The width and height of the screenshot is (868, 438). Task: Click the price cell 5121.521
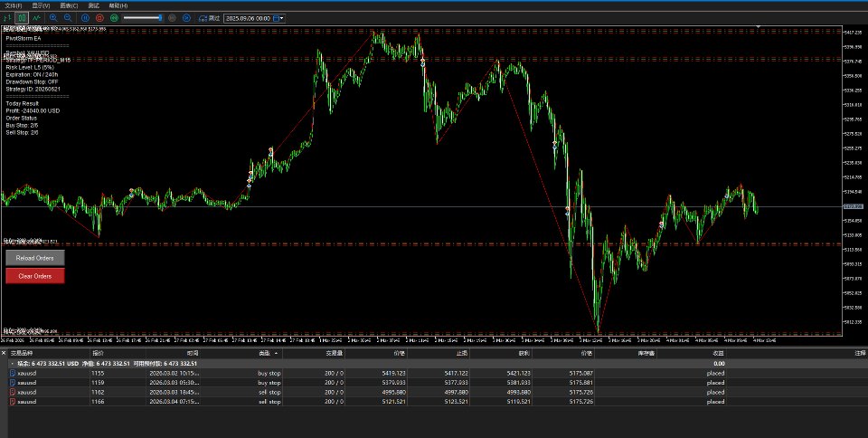(393, 402)
